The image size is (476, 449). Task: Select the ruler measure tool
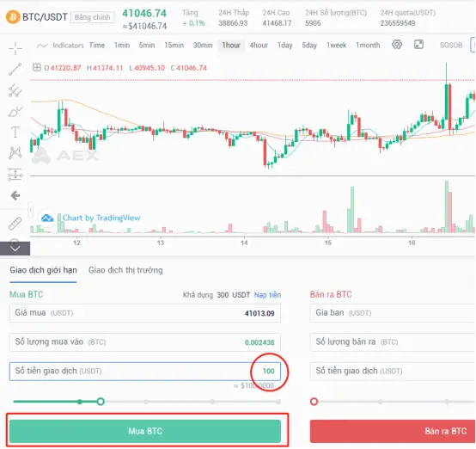15,224
